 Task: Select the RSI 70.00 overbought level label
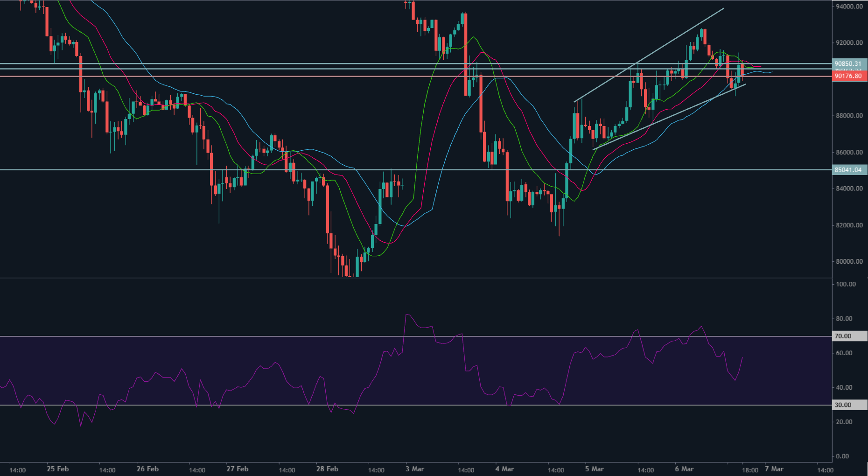tap(849, 336)
